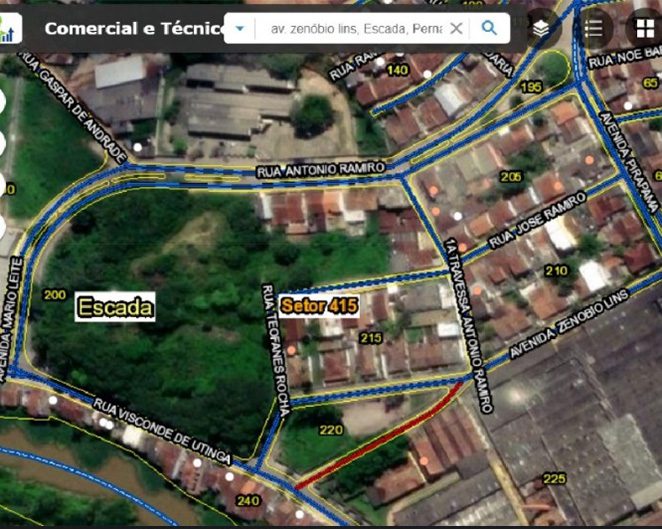Screen dimensions: 662x529
Task: Click the address search input field
Action: [x=355, y=29]
